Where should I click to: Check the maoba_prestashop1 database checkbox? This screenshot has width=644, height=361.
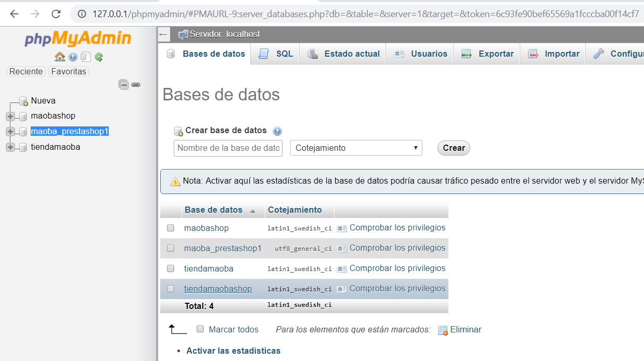171,248
